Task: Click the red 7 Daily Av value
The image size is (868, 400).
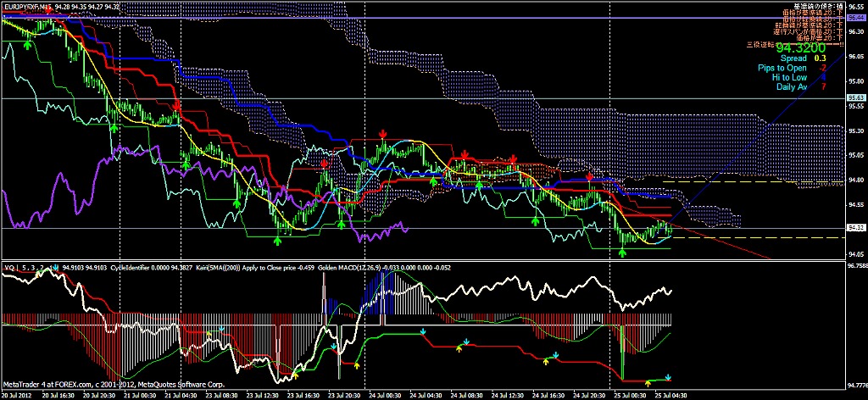Action: click(x=823, y=86)
